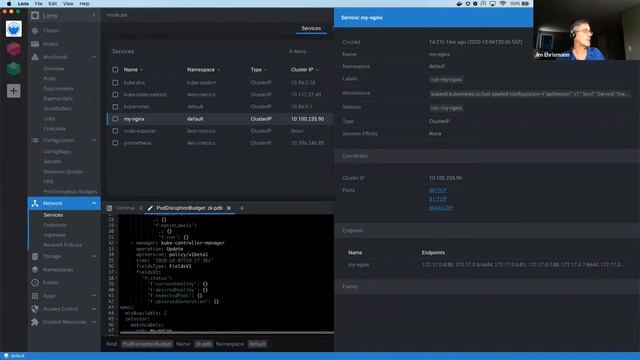The image size is (640, 360).
Task: Open Deployments under Workloads
Action: tap(58, 89)
